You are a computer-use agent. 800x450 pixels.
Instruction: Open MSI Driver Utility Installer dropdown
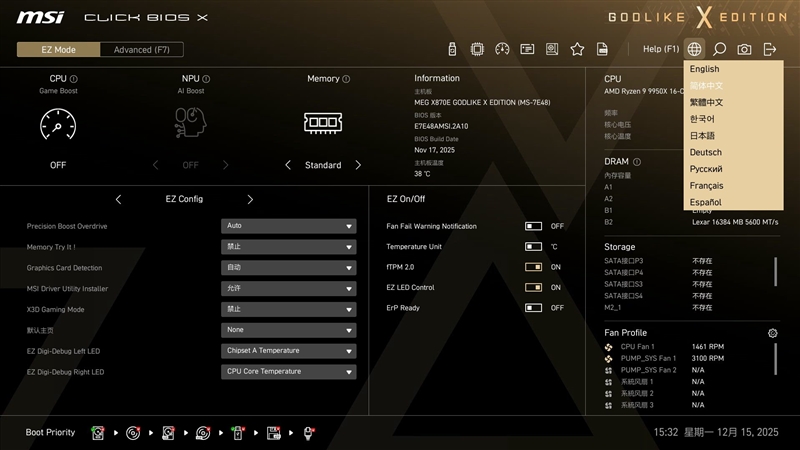[x=289, y=289]
